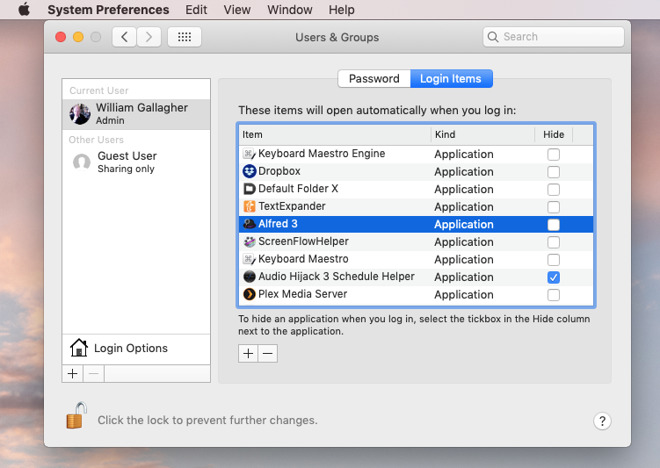Screen dimensions: 660x468
Task: Add a login item with the plus button
Action: pyautogui.click(x=248, y=354)
